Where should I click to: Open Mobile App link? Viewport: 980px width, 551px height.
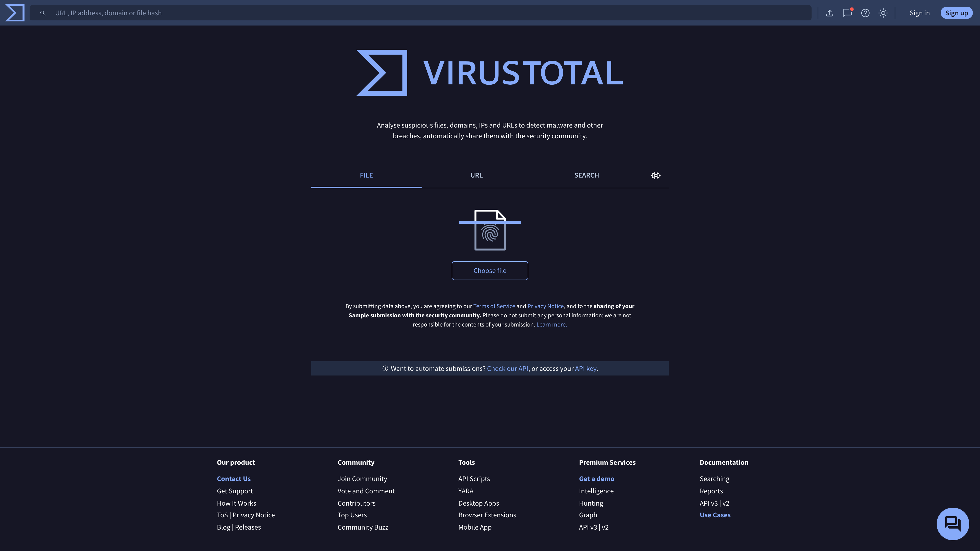[x=475, y=527]
